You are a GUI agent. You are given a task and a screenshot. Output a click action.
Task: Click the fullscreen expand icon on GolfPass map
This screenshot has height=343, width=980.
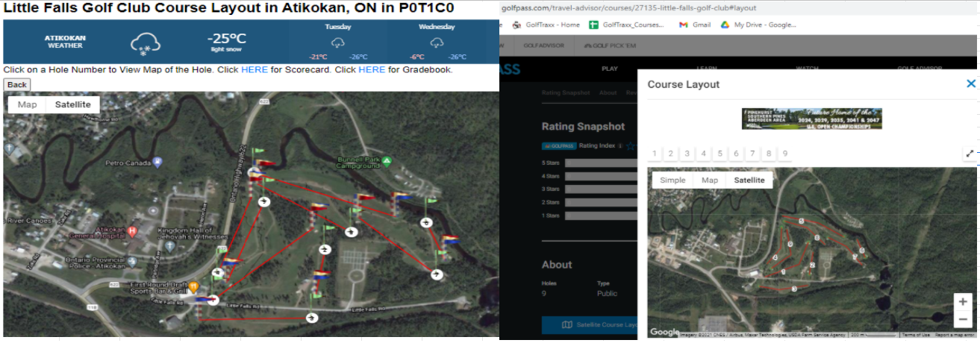click(x=970, y=154)
